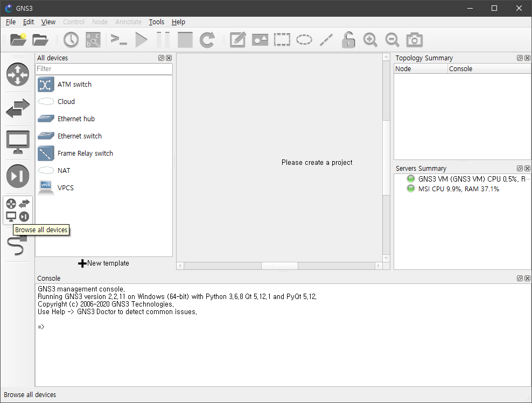Float the All devices panel
This screenshot has width=532, height=403.
[161, 58]
